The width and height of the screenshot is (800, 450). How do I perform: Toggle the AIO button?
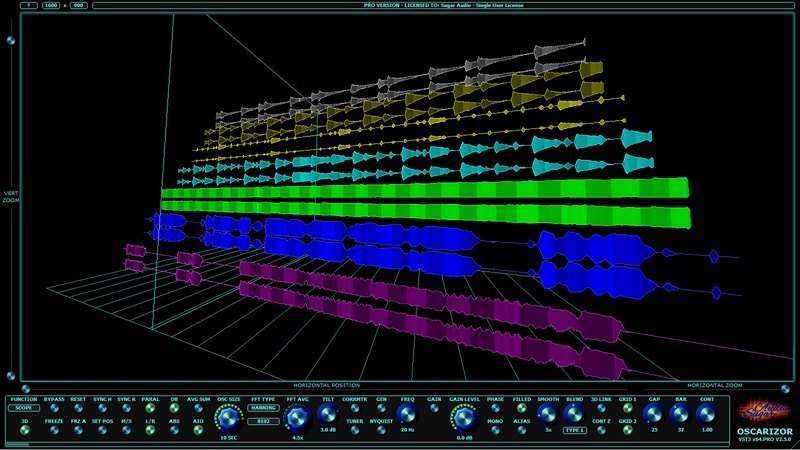click(198, 430)
